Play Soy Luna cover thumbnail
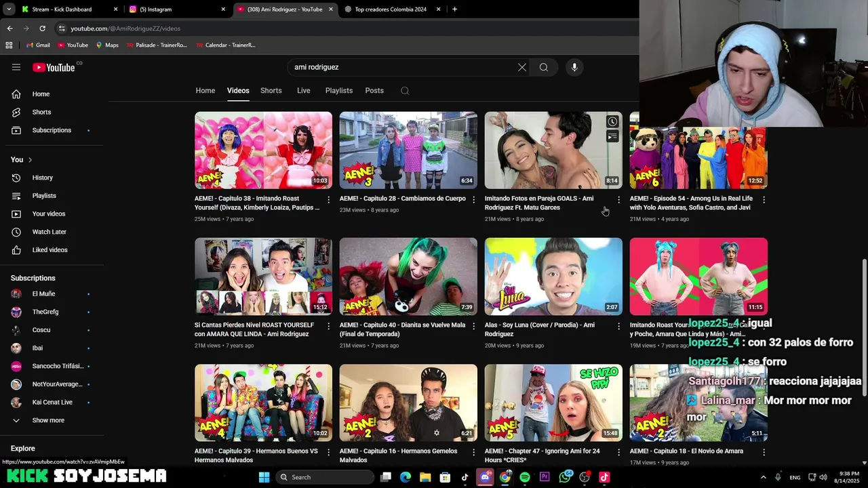868x488 pixels. point(553,277)
